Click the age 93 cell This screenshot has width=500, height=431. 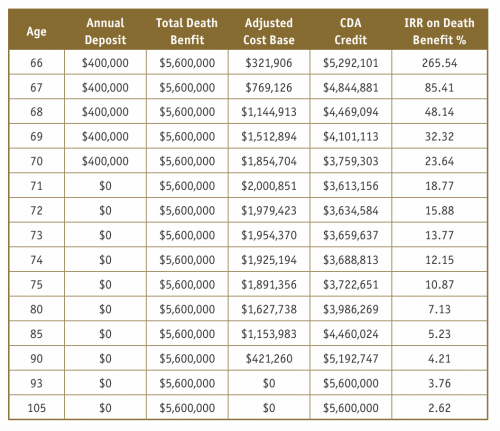click(36, 383)
